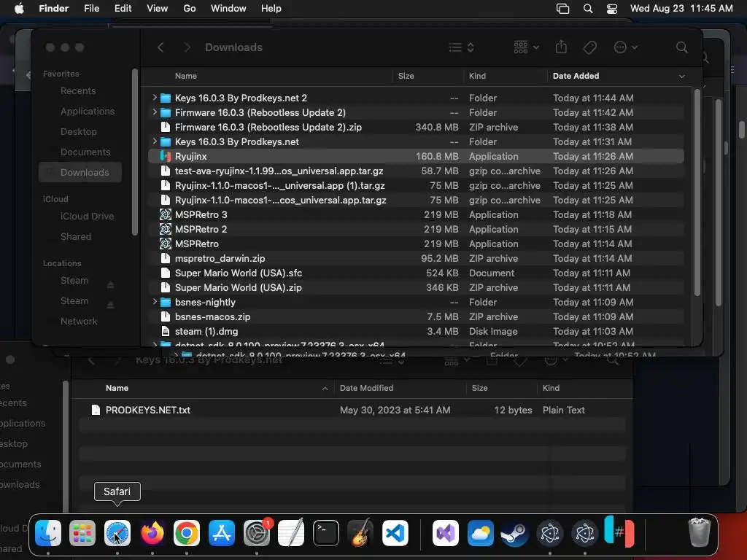Select steam (1).dmg disk image
The width and height of the screenshot is (747, 560).
click(416, 332)
